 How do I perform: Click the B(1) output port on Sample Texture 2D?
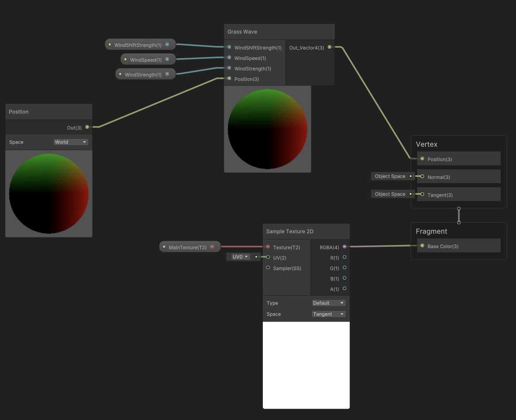click(345, 278)
